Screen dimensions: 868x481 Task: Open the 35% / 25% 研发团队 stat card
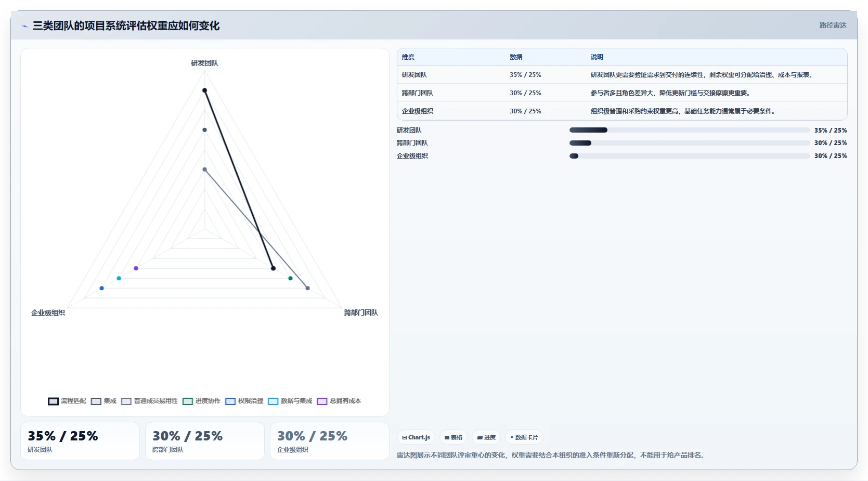[x=80, y=441]
